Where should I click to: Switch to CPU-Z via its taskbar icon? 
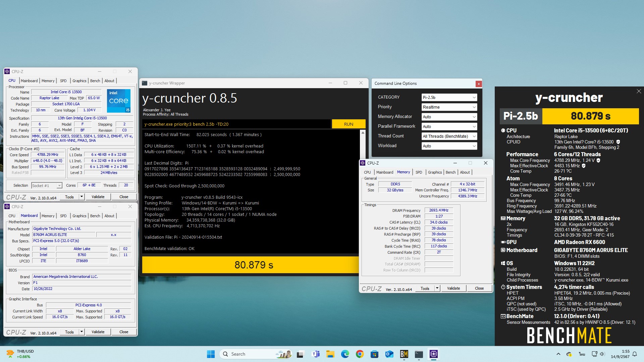(433, 354)
